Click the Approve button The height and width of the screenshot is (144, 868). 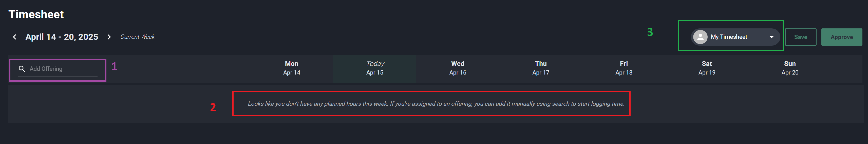[841, 37]
